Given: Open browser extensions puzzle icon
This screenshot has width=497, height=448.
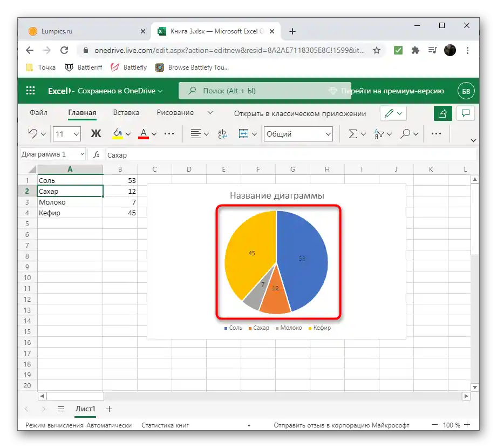Looking at the screenshot, I should coord(415,50).
